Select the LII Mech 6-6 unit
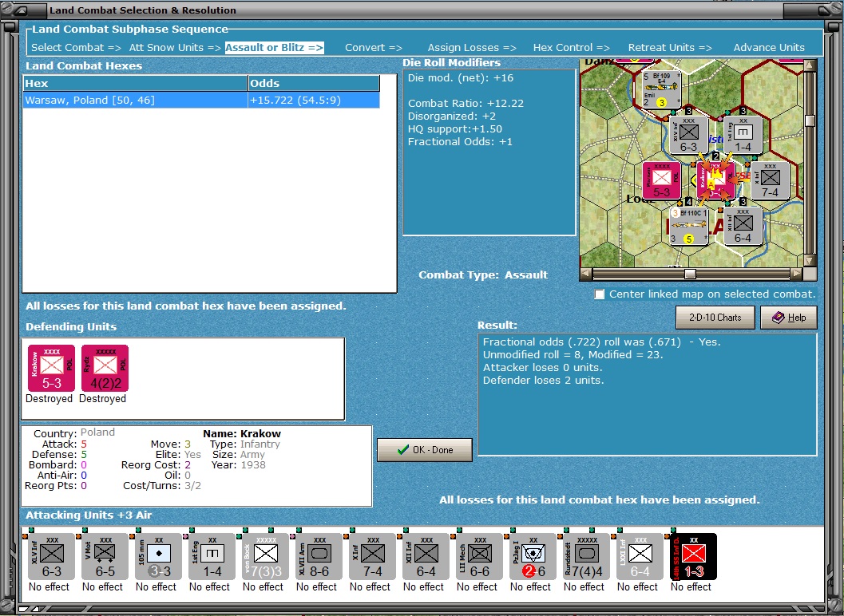Screen dimensions: 844x616 479,557
